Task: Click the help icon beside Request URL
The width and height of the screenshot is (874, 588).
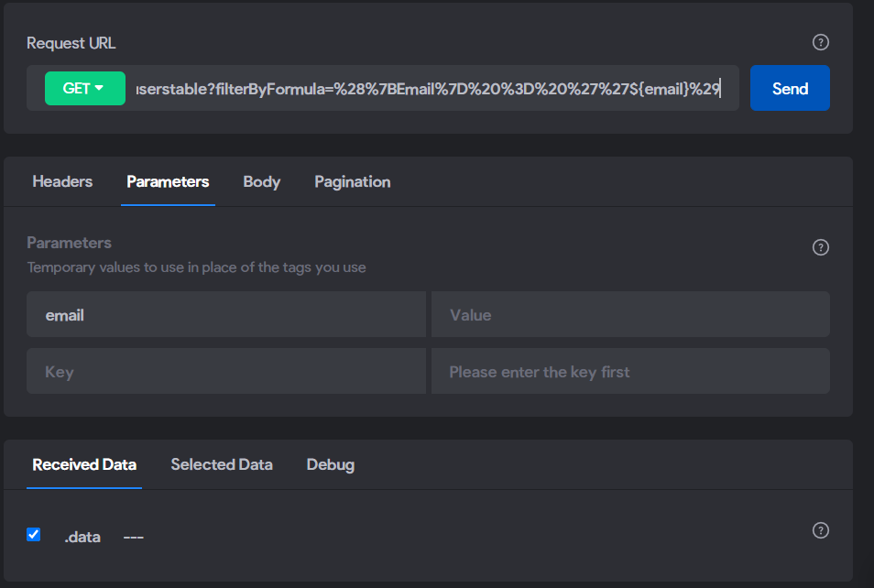Action: [x=820, y=42]
